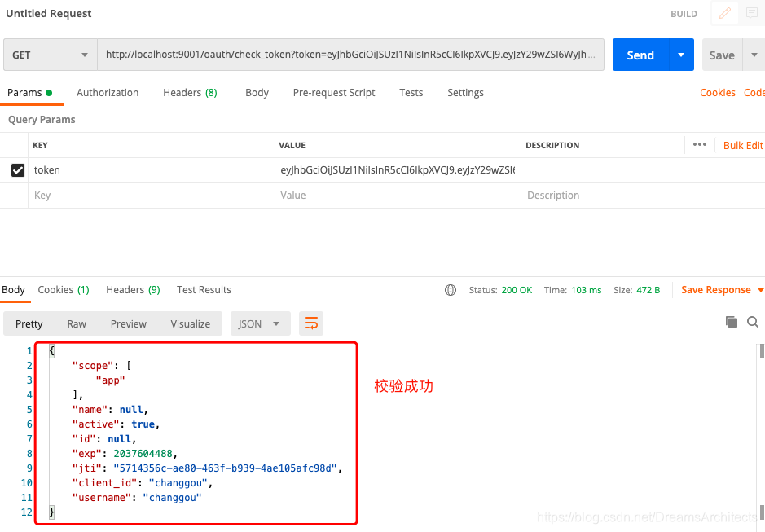
Task: Open the response Headers (9) tab
Action: point(133,290)
